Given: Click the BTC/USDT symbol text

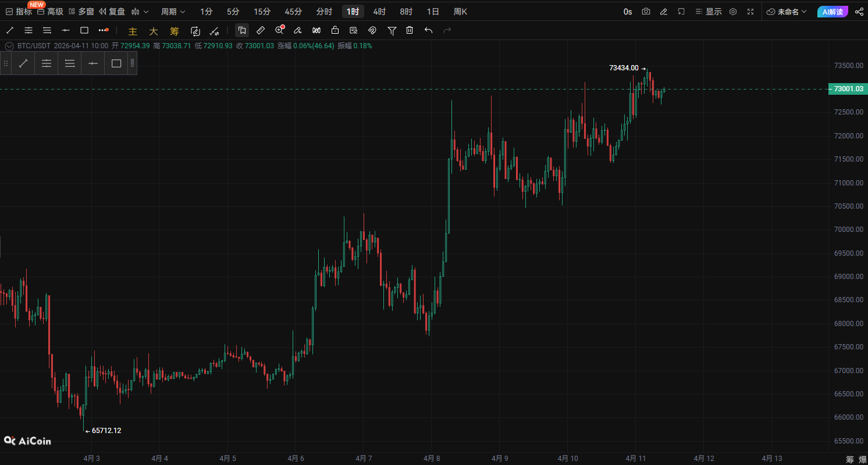Looking at the screenshot, I should 34,46.
